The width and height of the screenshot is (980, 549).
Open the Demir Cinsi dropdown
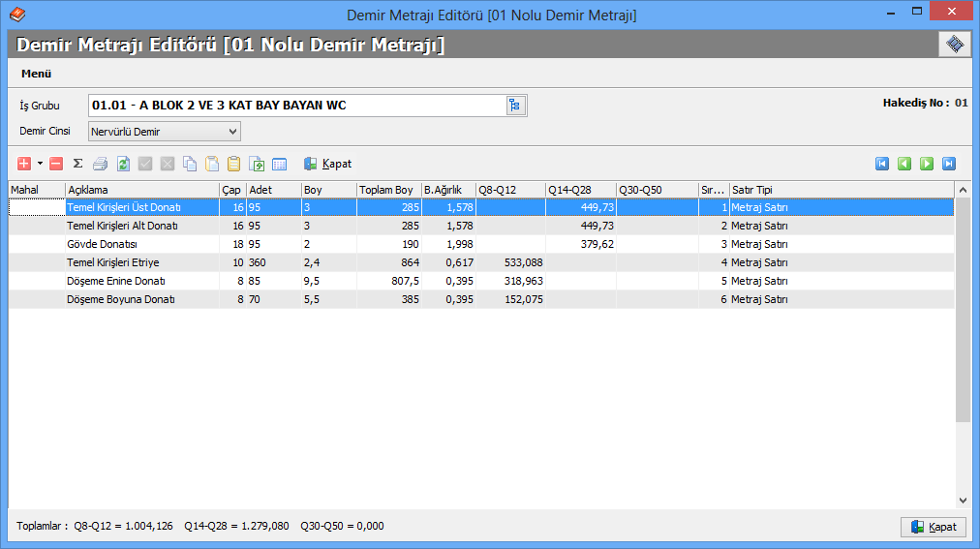point(232,132)
